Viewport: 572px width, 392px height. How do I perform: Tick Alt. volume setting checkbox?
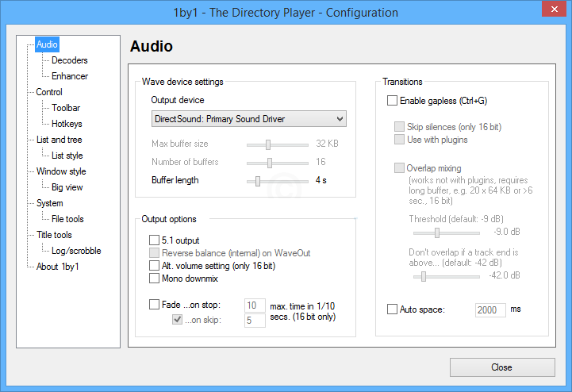pos(155,266)
